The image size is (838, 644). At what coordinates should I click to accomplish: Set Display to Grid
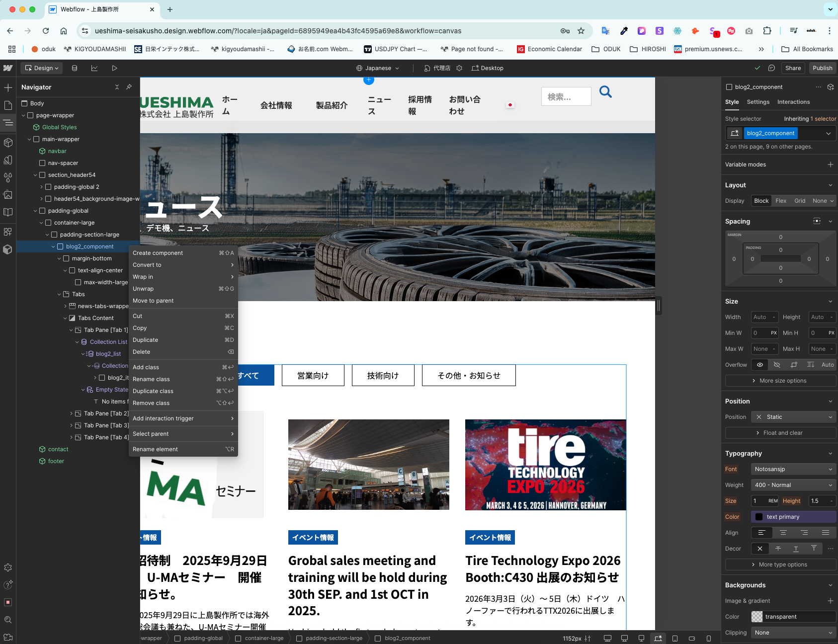[x=800, y=201]
